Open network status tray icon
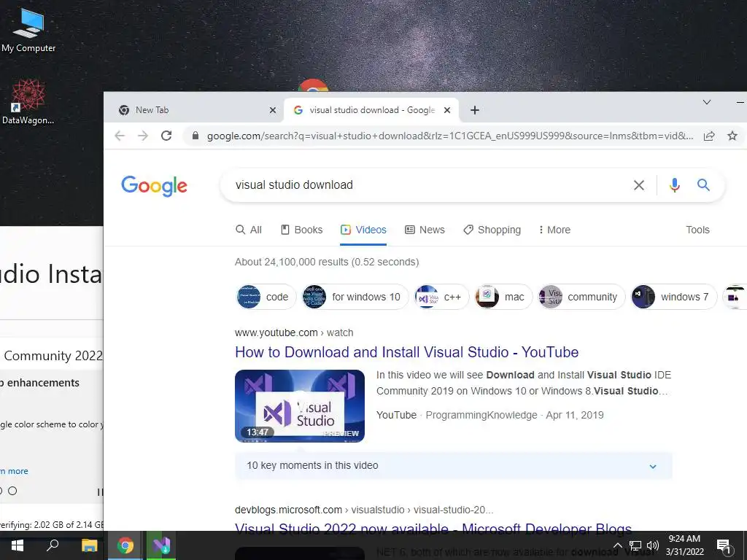Image resolution: width=747 pixels, height=560 pixels. click(x=635, y=545)
